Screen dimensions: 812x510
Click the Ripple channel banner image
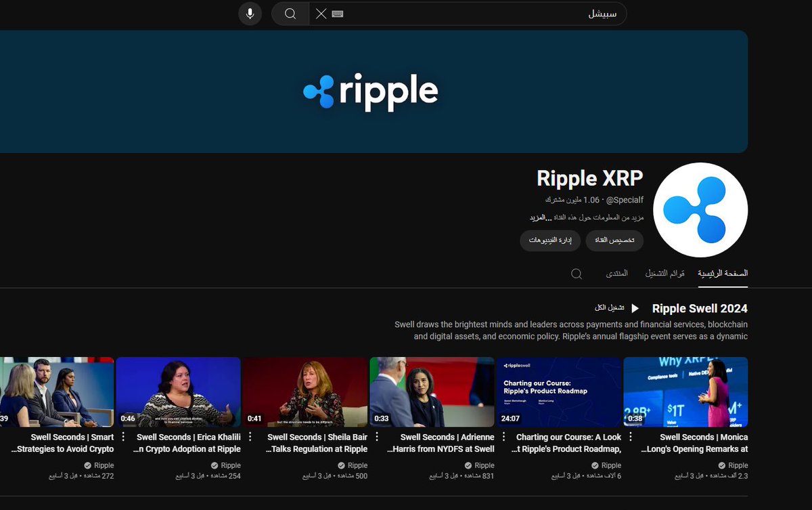374,91
